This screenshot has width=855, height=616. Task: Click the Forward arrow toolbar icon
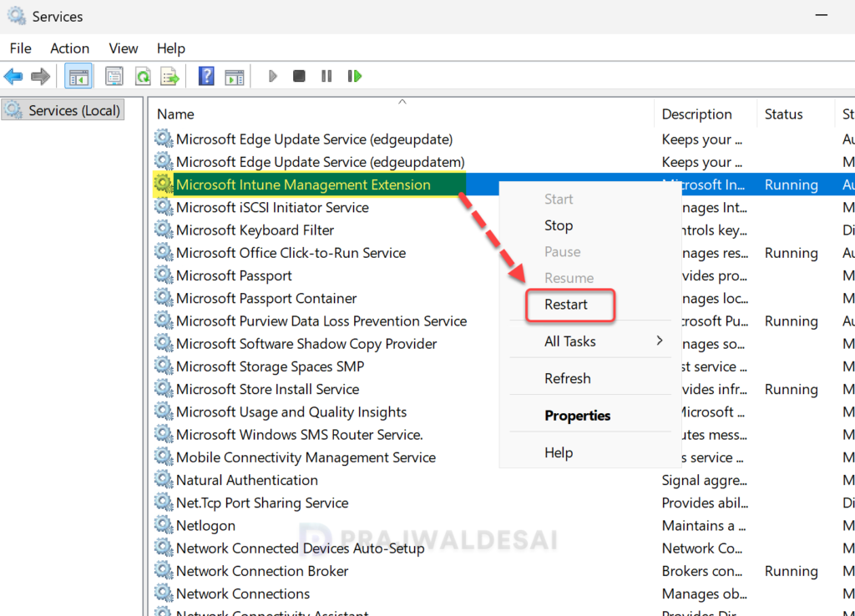point(41,76)
